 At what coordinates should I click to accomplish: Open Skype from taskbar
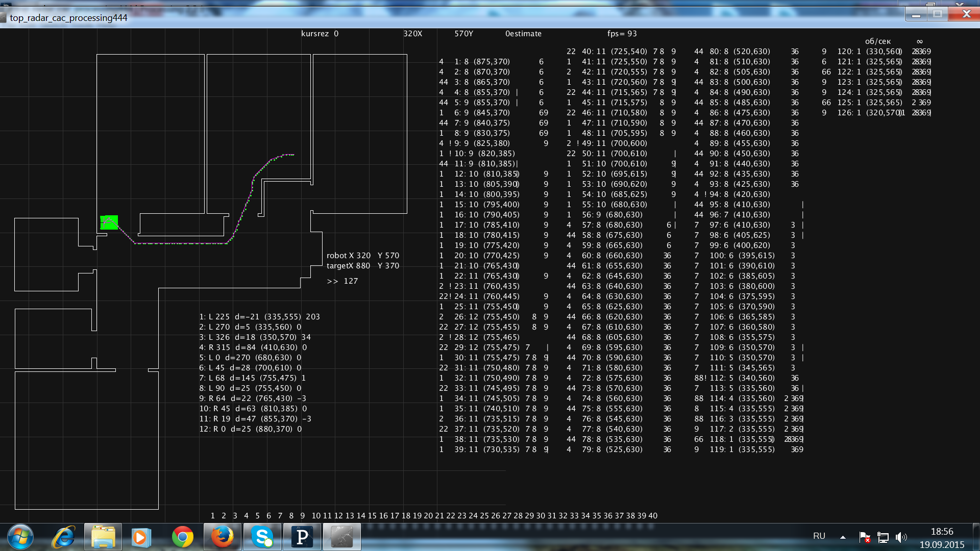click(262, 537)
